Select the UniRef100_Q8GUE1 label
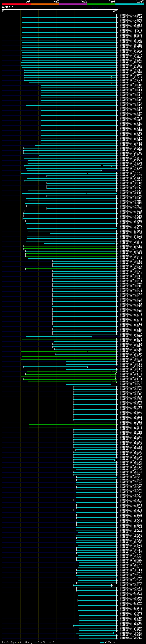This screenshot has width=146, height=644. coord(131,191)
